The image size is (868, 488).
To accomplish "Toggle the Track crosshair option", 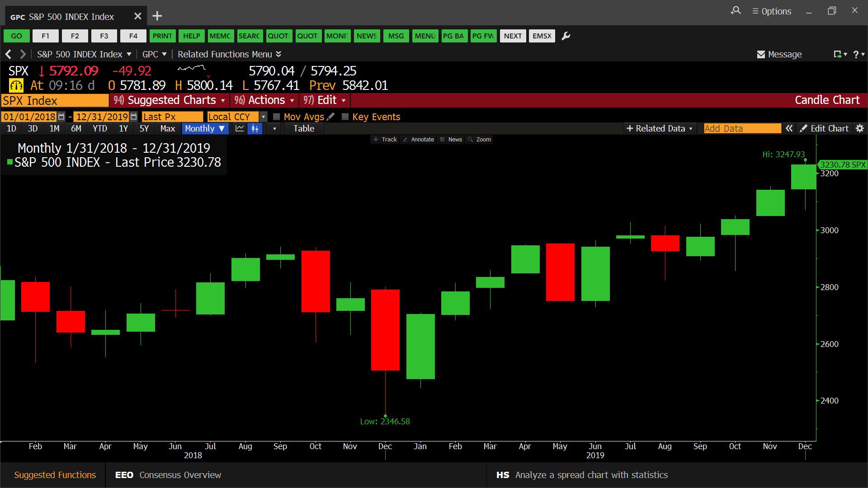I will click(x=385, y=140).
